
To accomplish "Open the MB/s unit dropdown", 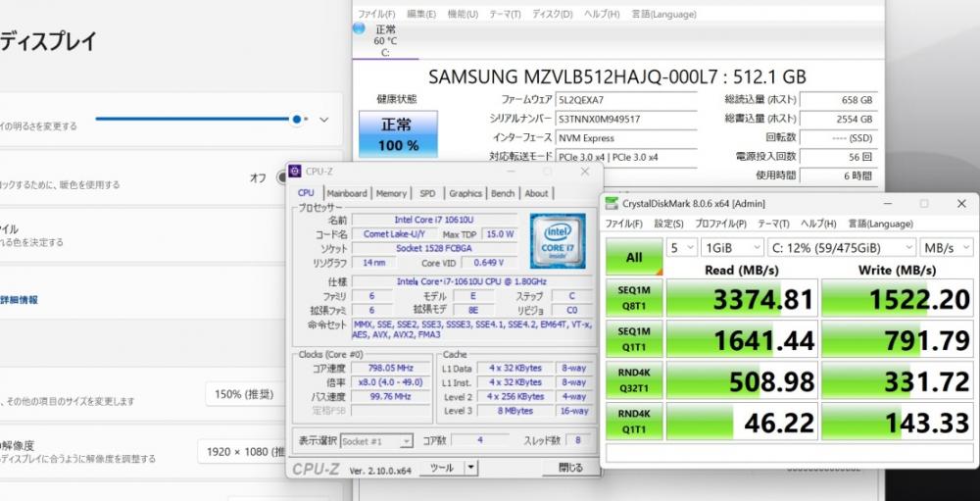I will (x=947, y=248).
